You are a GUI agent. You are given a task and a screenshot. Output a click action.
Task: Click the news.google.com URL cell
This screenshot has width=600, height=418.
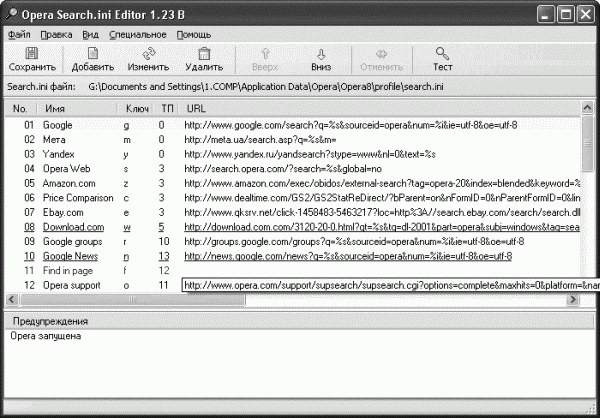click(x=348, y=256)
